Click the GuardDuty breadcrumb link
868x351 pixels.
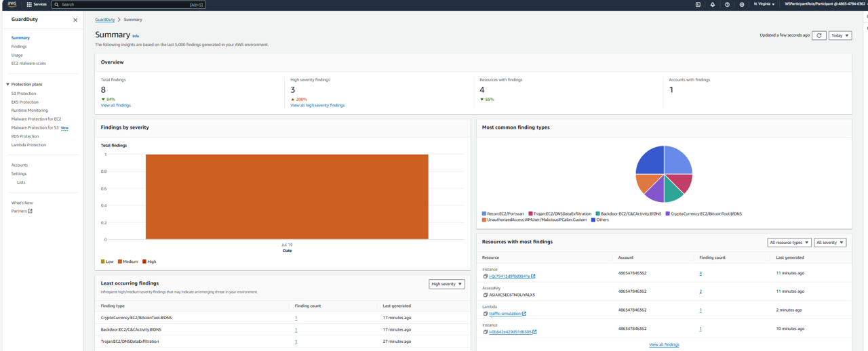[x=104, y=20]
